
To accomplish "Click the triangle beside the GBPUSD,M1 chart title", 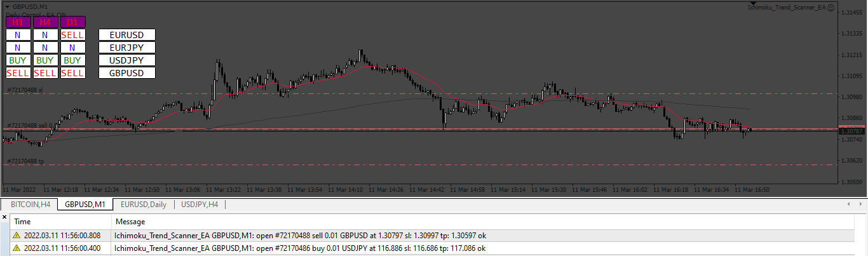I will [x=7, y=6].
